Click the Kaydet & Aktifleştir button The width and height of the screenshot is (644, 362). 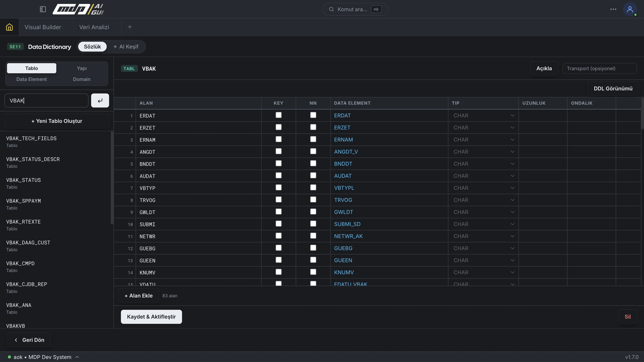coord(151,317)
